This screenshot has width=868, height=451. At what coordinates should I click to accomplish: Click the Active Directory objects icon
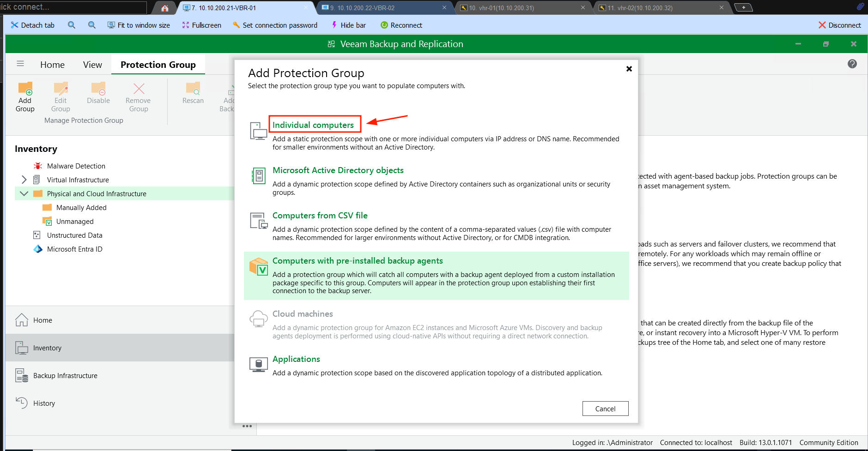[x=258, y=176]
